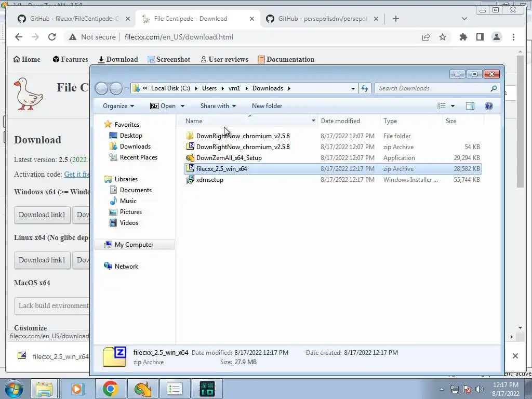Expand the address bar history dropdown
This screenshot has height=399, width=532.
click(x=353, y=88)
